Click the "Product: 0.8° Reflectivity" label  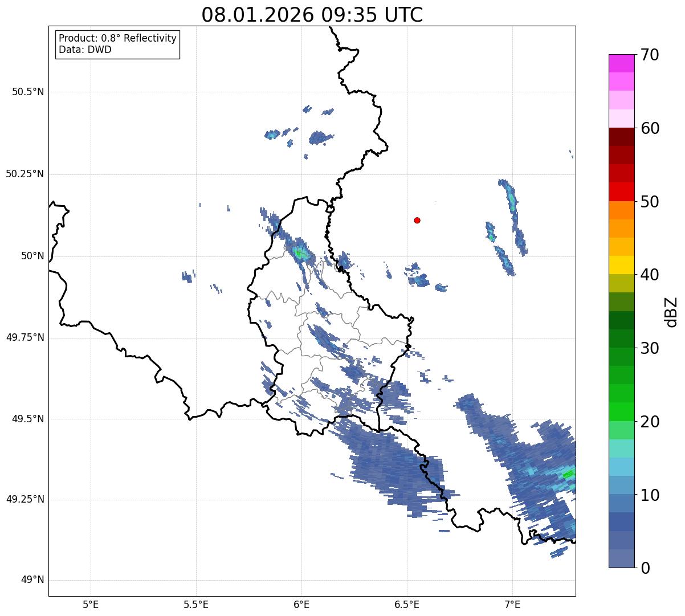(118, 38)
